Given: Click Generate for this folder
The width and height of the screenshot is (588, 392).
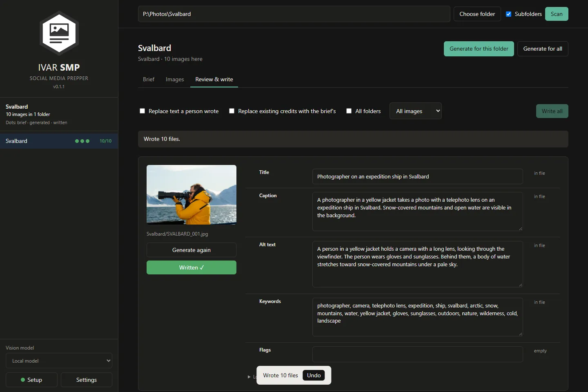Looking at the screenshot, I should pyautogui.click(x=479, y=49).
